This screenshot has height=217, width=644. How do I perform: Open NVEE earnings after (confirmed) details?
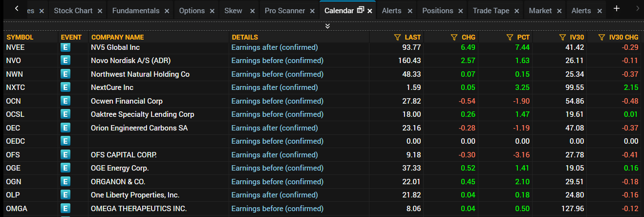(x=275, y=47)
